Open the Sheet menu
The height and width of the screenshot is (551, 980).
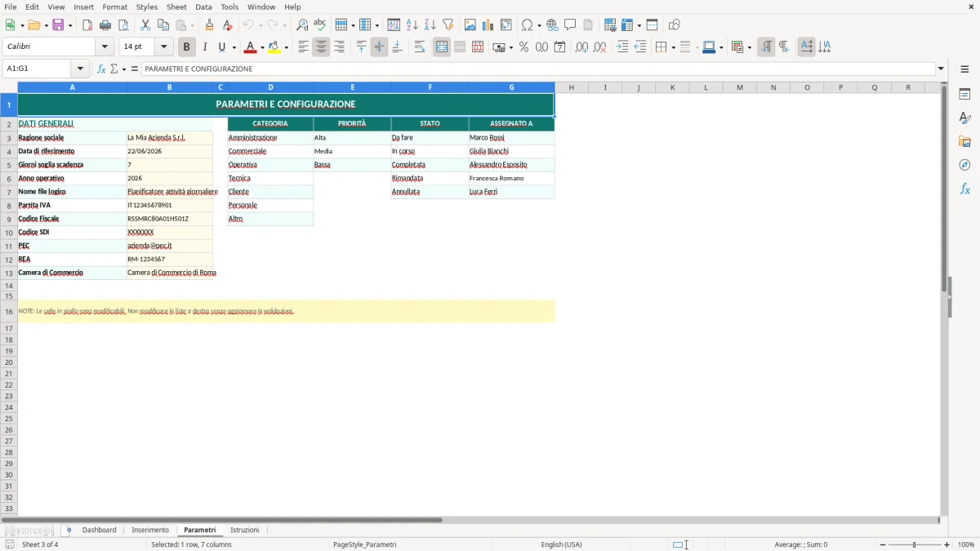(176, 7)
